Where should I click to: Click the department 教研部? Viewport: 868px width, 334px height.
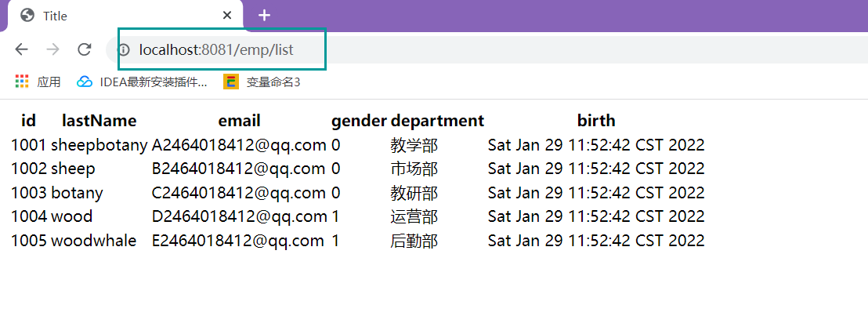click(x=414, y=193)
